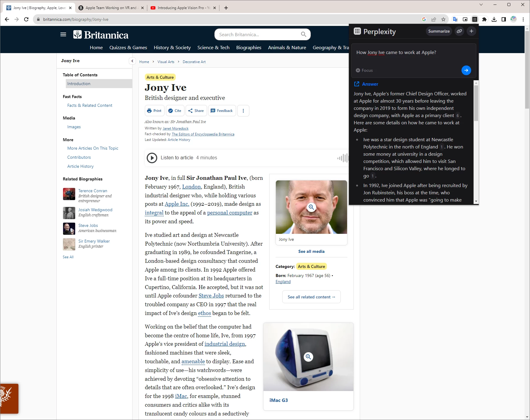Open the tab search dropdown arrow
This screenshot has height=420, width=530.
(481, 5)
